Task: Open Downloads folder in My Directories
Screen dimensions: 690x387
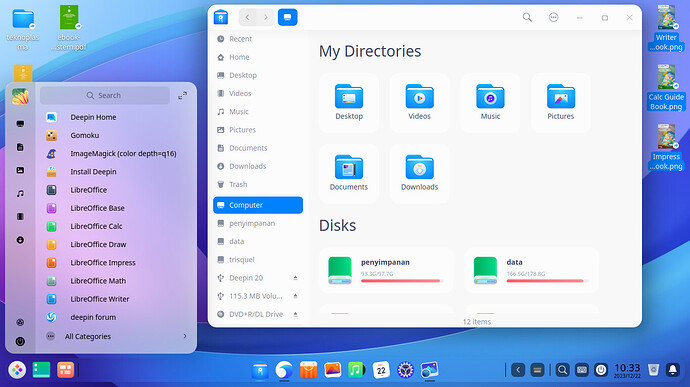Action: [x=419, y=173]
